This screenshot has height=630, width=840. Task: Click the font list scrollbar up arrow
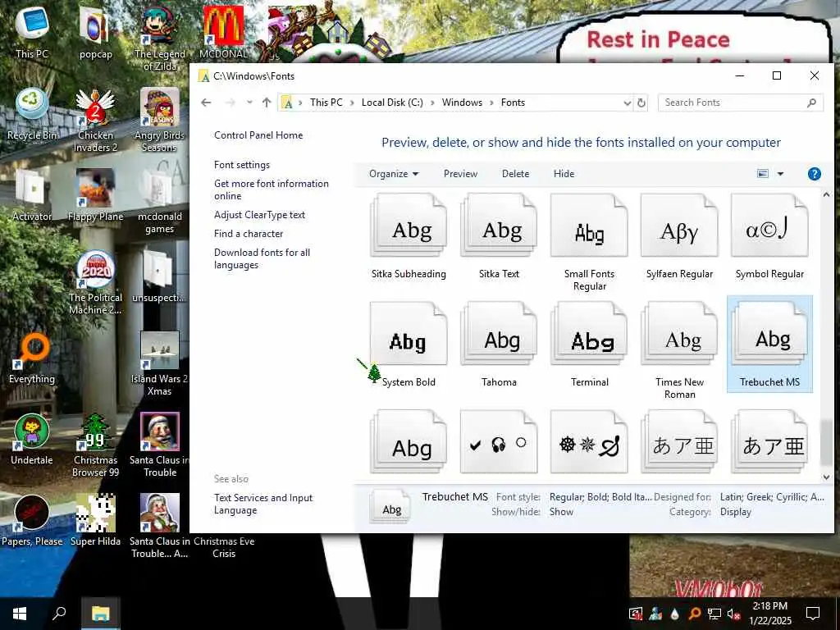[826, 195]
